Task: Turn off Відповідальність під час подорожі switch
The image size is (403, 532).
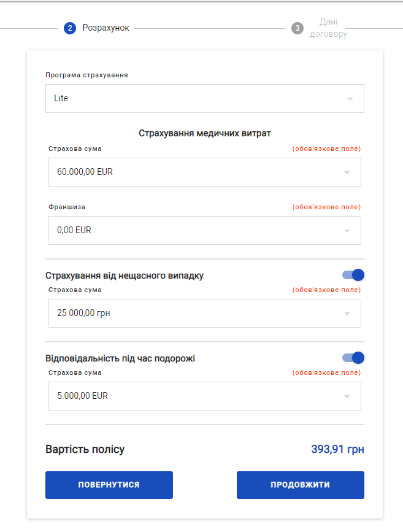Action: pyautogui.click(x=353, y=358)
